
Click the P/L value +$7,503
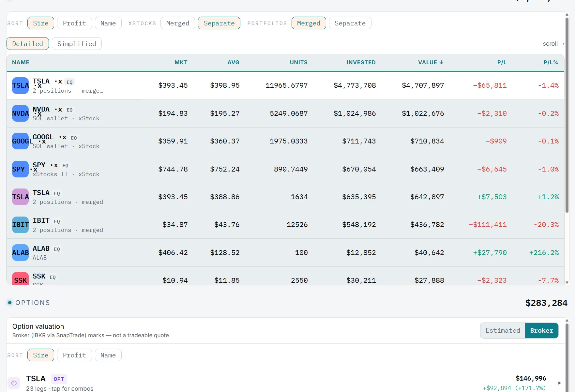pos(492,197)
